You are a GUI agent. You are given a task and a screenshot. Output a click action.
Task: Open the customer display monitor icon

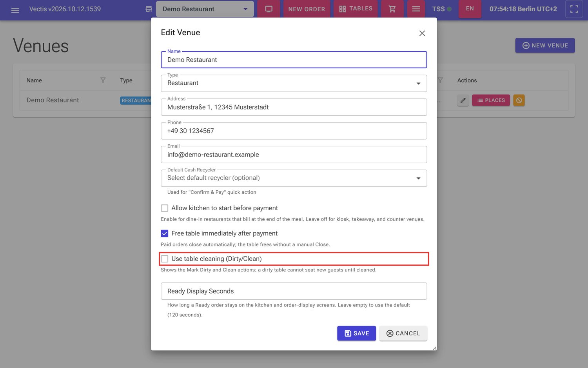click(x=269, y=9)
